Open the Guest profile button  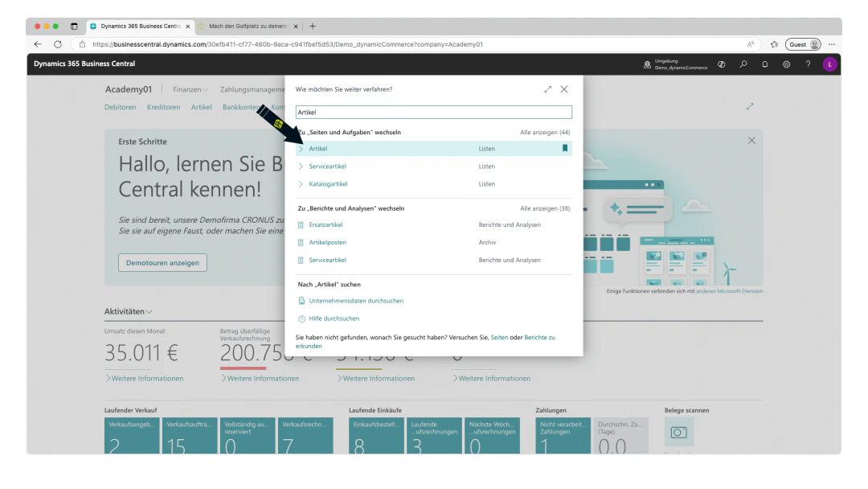coord(803,44)
